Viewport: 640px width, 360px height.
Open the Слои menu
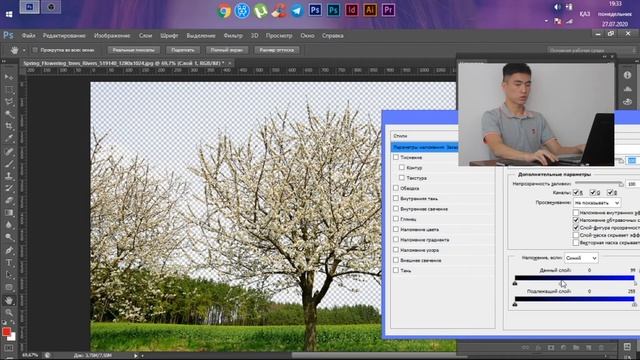pos(145,36)
